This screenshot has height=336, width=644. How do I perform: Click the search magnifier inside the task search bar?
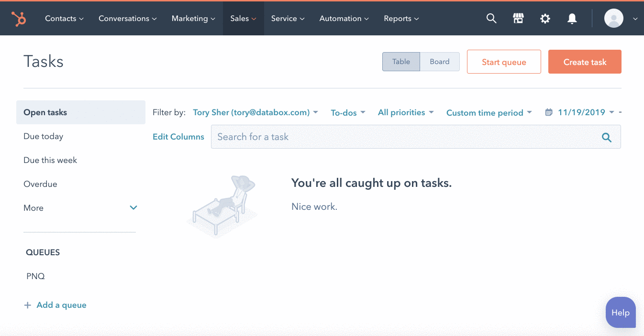tap(607, 137)
